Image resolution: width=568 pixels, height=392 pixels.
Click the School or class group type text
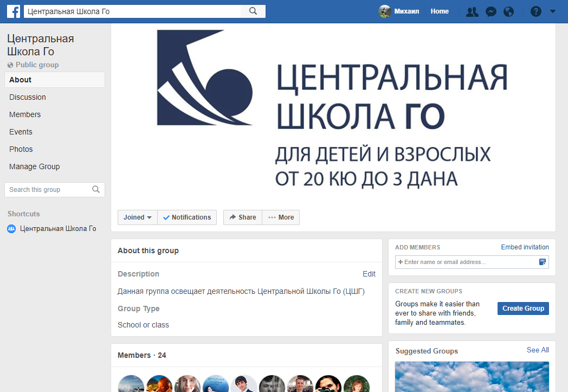[143, 325]
